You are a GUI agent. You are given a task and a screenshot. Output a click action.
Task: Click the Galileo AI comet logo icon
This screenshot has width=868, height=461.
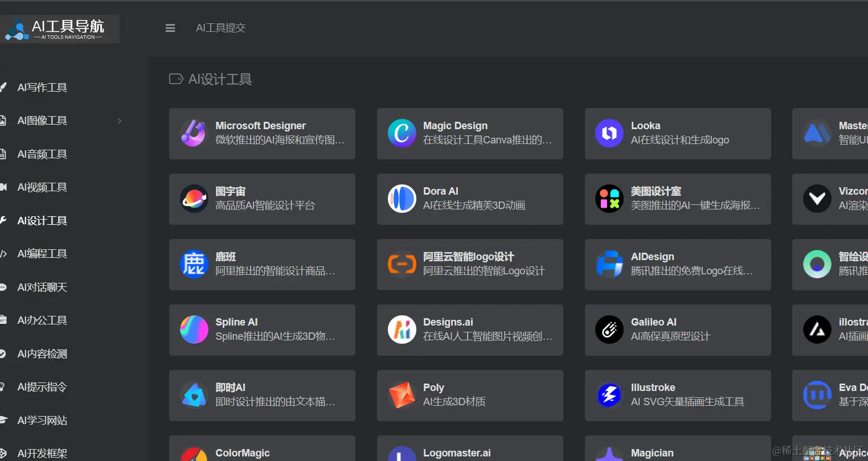click(x=609, y=330)
